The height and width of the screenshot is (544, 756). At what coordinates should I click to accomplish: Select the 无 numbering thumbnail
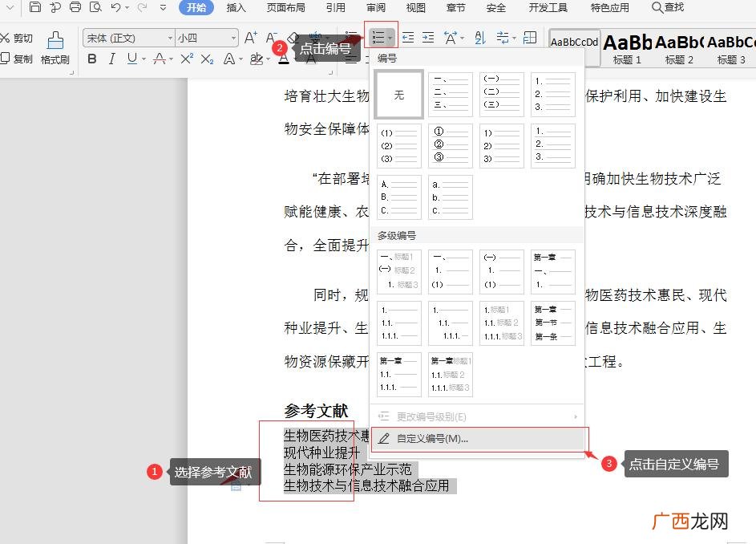399,95
